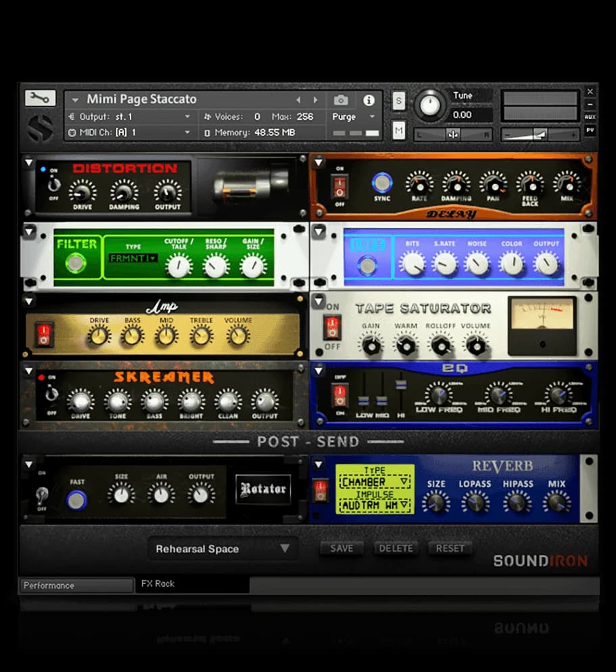616x672 pixels.
Task: Open the instrument info icon
Action: 369,100
